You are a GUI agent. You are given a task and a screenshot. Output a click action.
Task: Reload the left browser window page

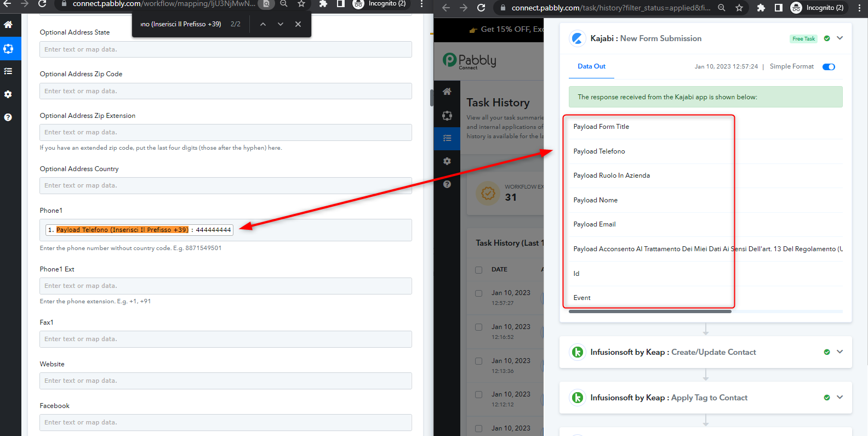pyautogui.click(x=42, y=4)
